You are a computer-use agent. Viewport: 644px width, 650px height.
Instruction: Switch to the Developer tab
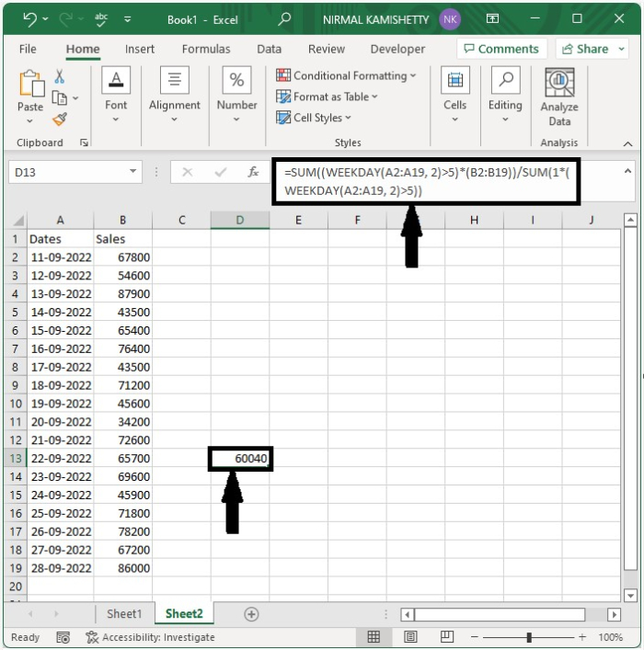pos(397,49)
